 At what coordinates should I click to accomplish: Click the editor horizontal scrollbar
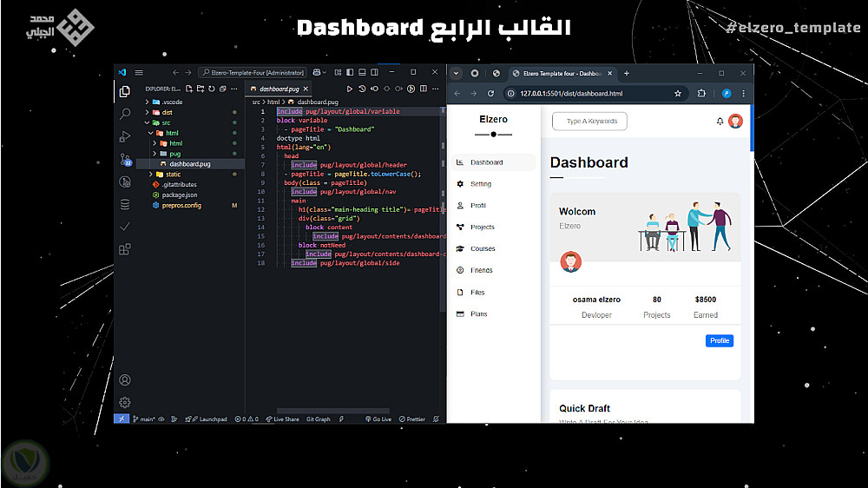coord(332,411)
